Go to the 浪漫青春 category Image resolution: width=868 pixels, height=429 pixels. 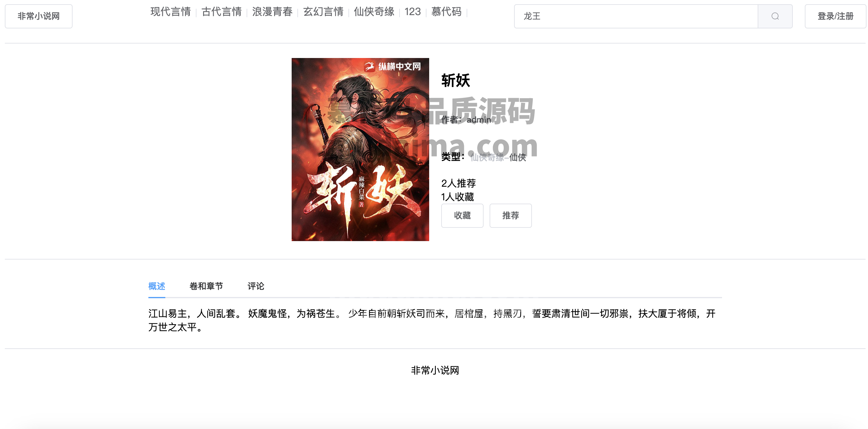click(x=272, y=12)
